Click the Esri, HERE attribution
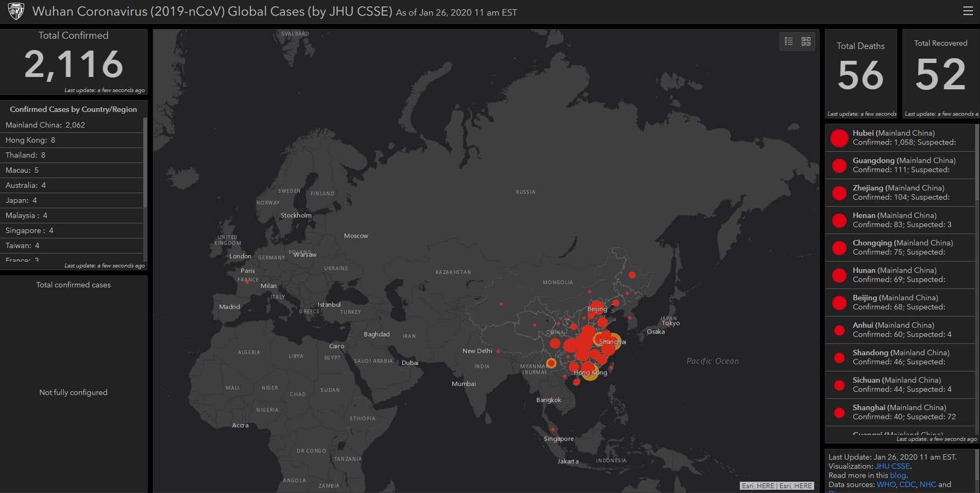This screenshot has height=493, width=980. point(776,485)
